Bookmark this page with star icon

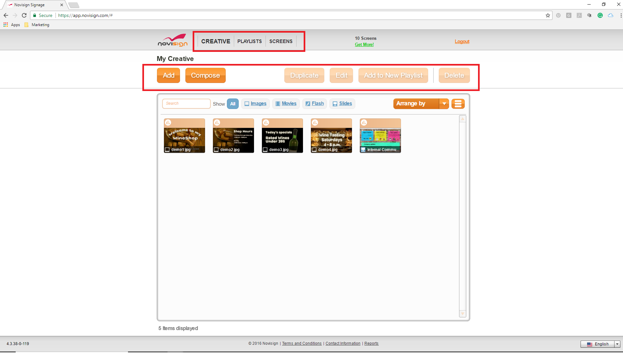548,15
